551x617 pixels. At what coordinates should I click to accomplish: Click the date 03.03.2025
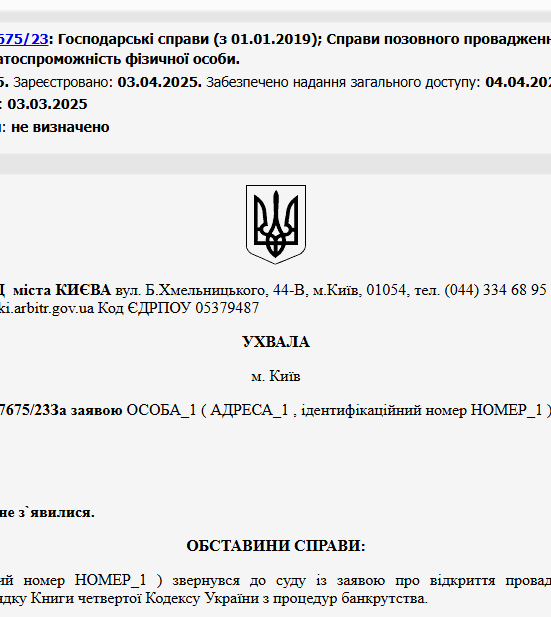tap(47, 104)
